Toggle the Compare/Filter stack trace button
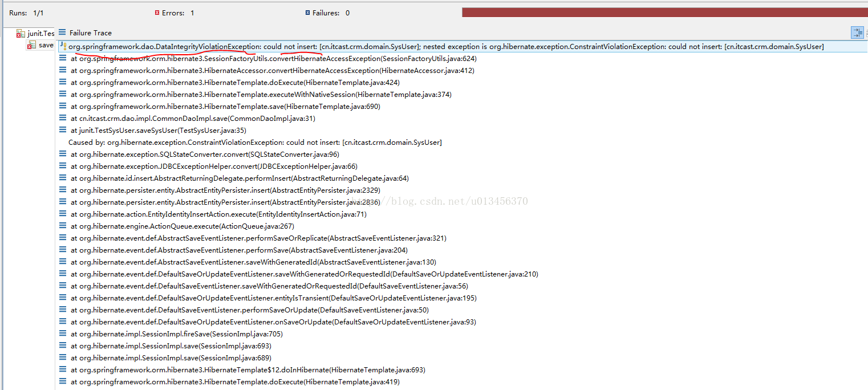Viewport: 868px width, 390px height. pyautogui.click(x=858, y=32)
